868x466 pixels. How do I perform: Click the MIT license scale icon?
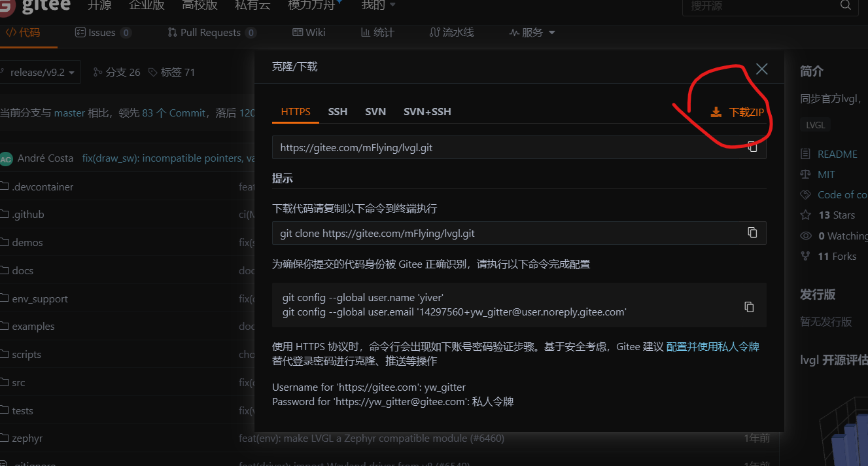pos(806,175)
